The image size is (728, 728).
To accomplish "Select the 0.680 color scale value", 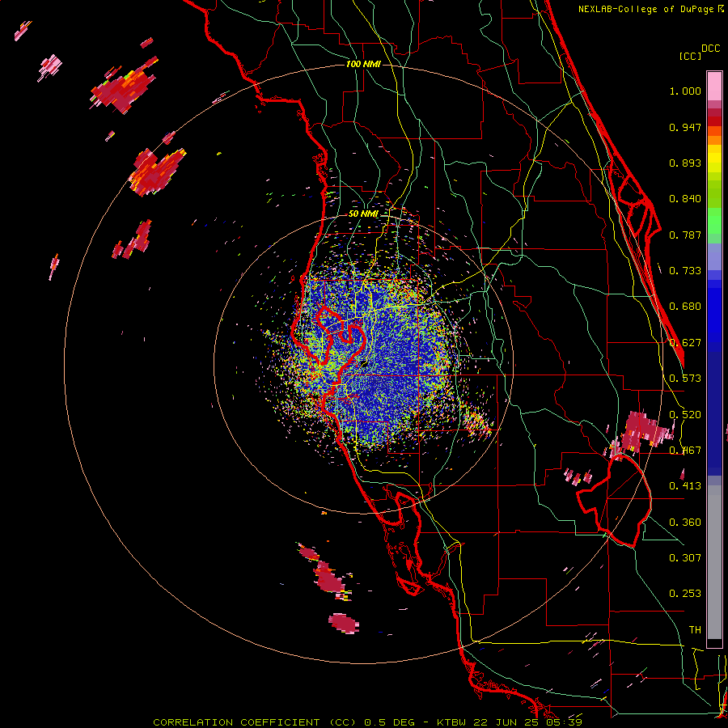I will tap(685, 307).
